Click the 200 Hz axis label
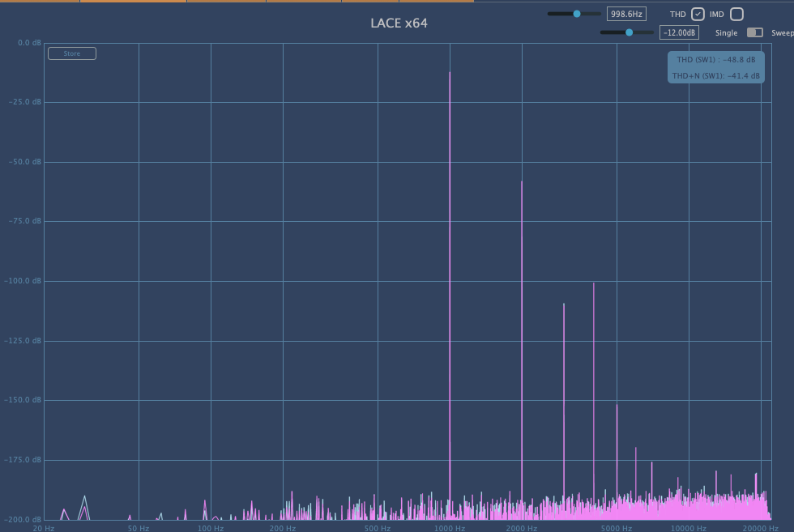 (283, 529)
